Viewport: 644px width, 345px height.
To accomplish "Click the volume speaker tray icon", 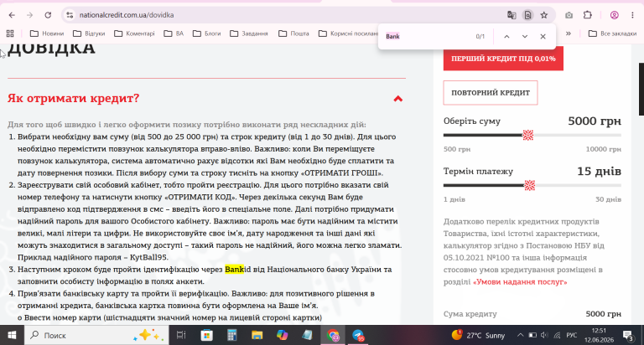I will click(544, 335).
